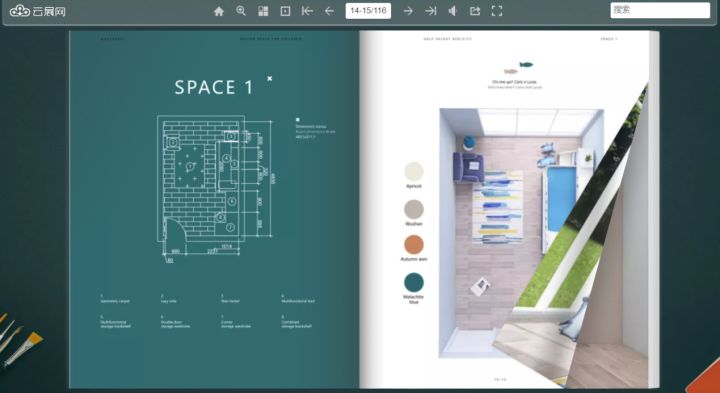This screenshot has height=393, width=720.
Task: Jump to the first page
Action: [x=307, y=11]
